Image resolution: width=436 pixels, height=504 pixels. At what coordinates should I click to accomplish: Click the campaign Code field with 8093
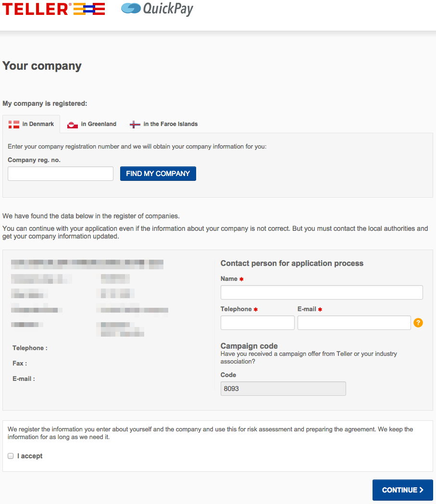[283, 389]
